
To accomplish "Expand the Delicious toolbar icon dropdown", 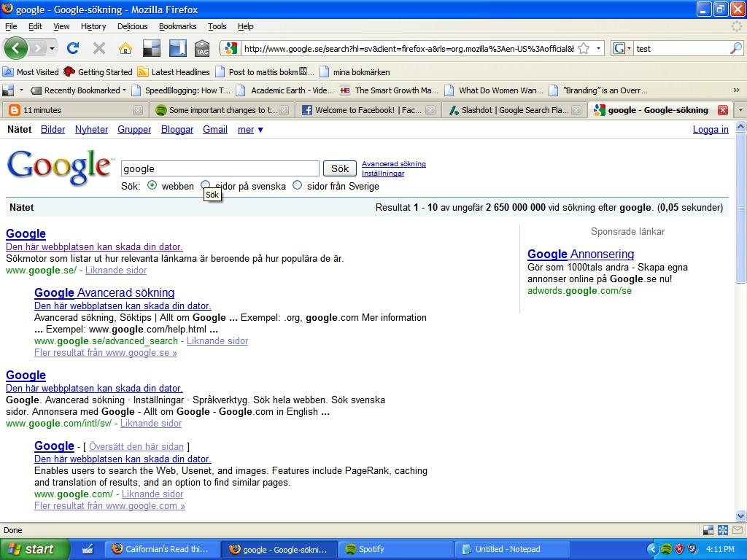I will pyautogui.click(x=21, y=90).
